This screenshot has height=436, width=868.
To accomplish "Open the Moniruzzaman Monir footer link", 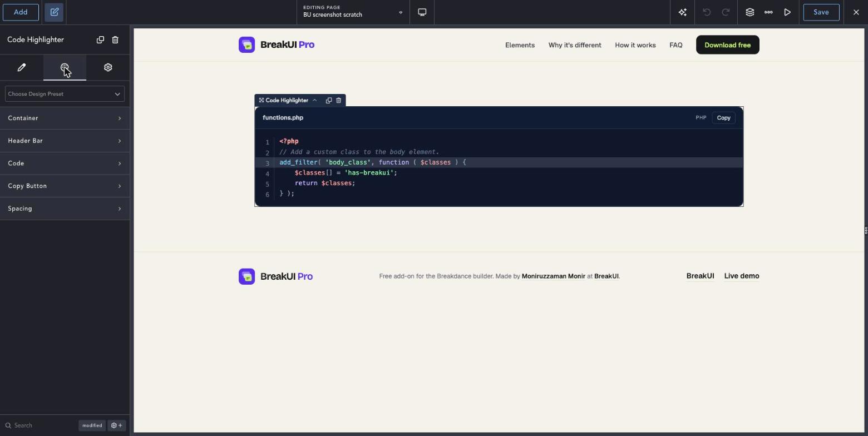I will 553,276.
